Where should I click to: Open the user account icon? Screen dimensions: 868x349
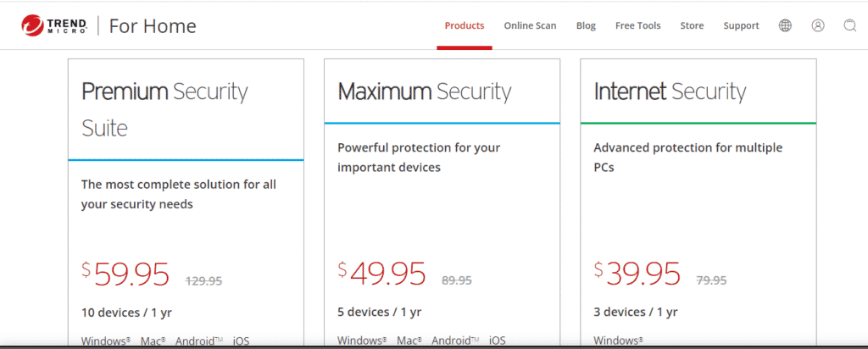(x=818, y=25)
